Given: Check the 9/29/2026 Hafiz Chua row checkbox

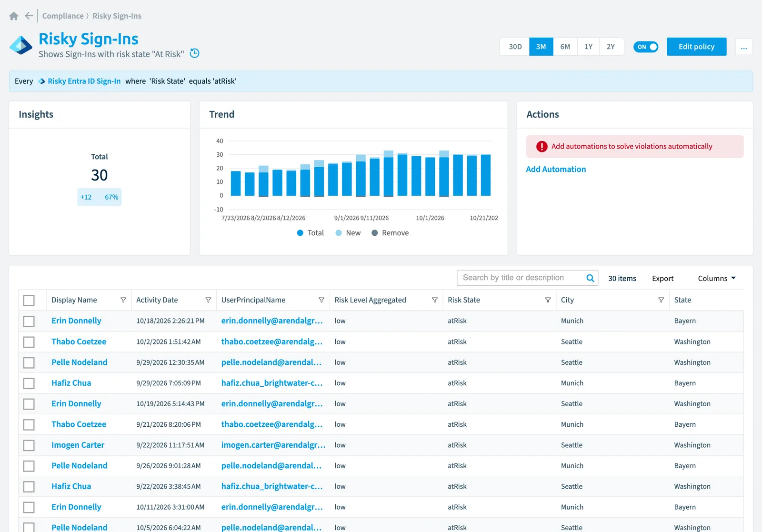Looking at the screenshot, I should coord(29,383).
